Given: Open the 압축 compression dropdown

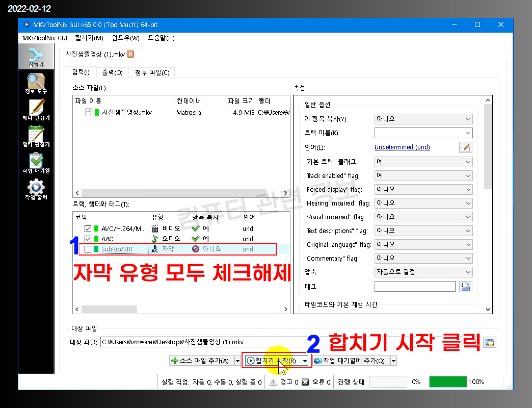Looking at the screenshot, I should 423,272.
